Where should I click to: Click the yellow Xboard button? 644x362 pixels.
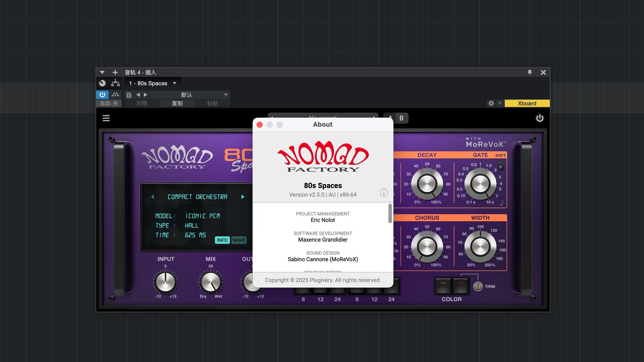(527, 103)
